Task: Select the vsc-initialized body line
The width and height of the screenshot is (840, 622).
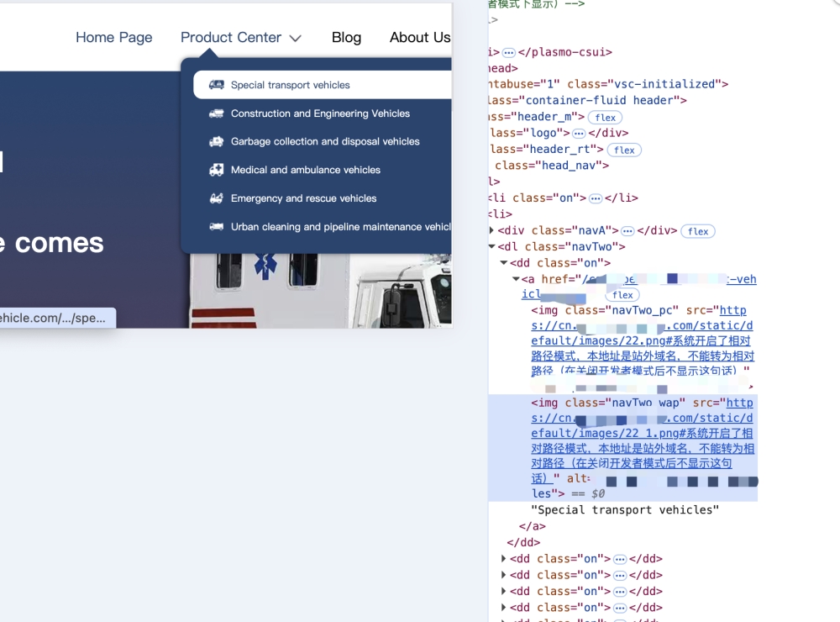Action: (x=608, y=84)
